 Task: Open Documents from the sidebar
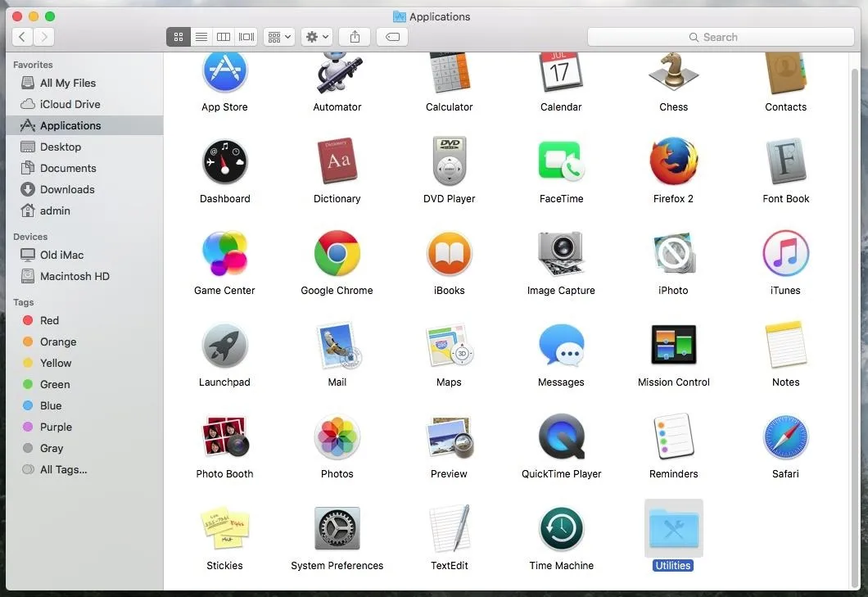84,168
